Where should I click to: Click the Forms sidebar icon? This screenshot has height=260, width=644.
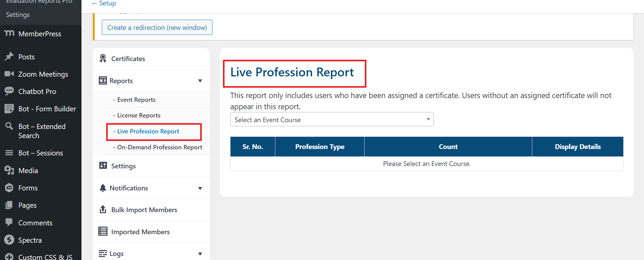(9, 188)
